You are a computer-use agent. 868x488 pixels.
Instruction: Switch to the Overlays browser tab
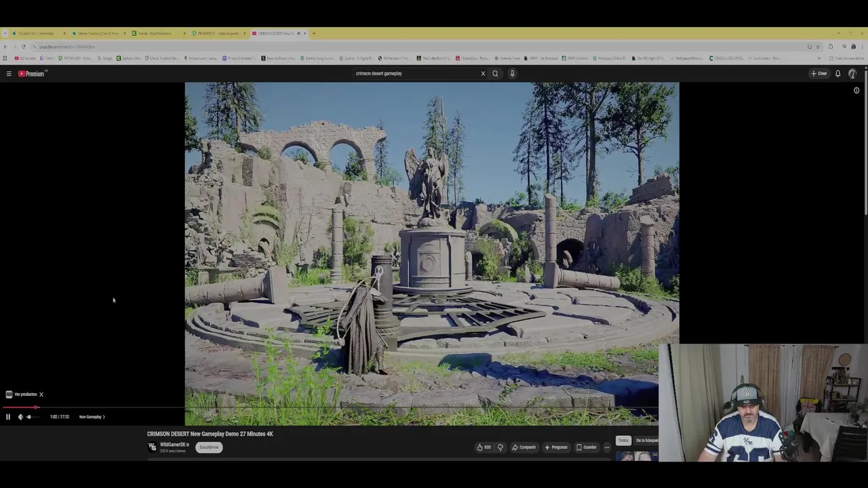tap(98, 33)
